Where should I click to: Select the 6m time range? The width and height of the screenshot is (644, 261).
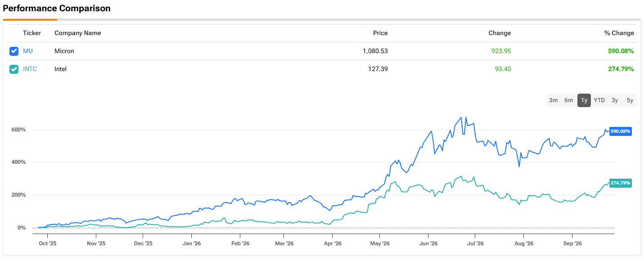[x=569, y=100]
